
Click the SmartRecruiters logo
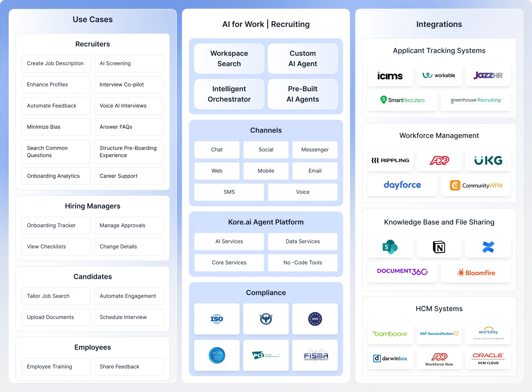[x=402, y=100]
